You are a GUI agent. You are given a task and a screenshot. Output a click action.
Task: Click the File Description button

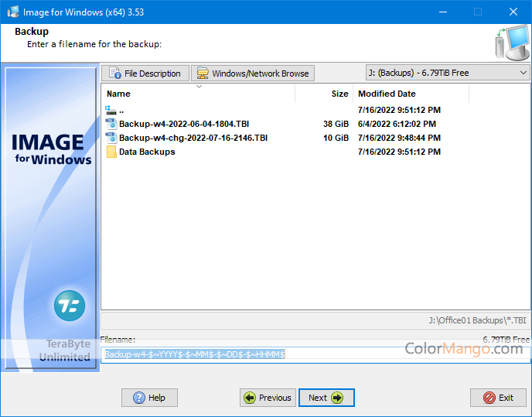[x=145, y=73]
